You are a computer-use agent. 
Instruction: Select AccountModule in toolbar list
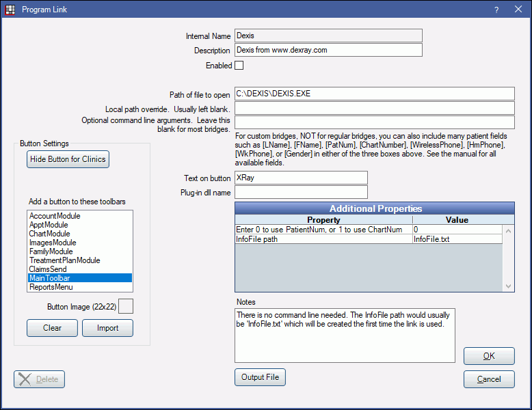coord(80,216)
